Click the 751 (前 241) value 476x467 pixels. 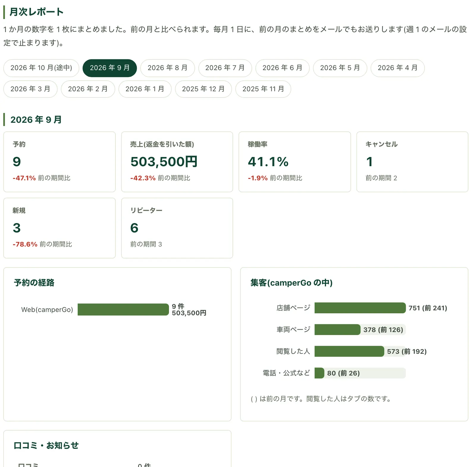pyautogui.click(x=428, y=308)
